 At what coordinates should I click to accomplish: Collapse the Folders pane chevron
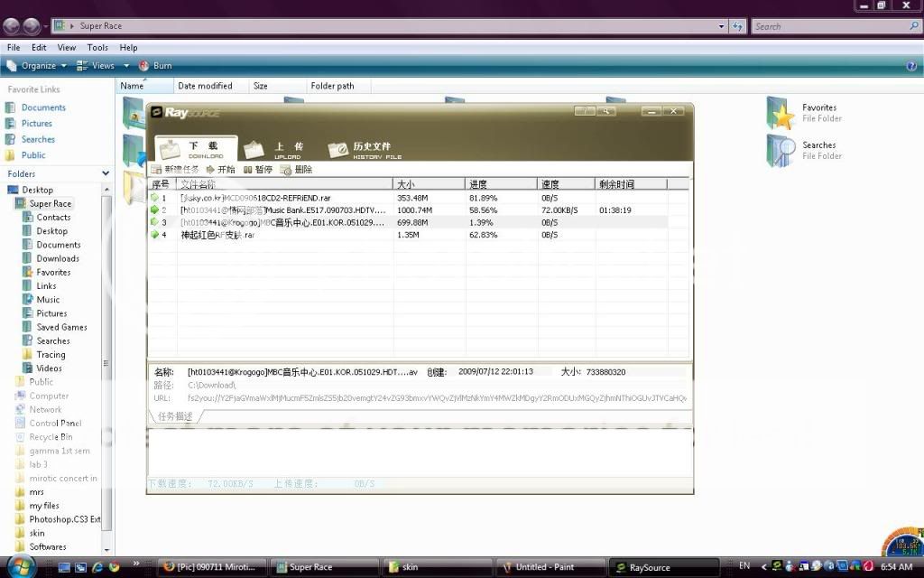point(106,173)
